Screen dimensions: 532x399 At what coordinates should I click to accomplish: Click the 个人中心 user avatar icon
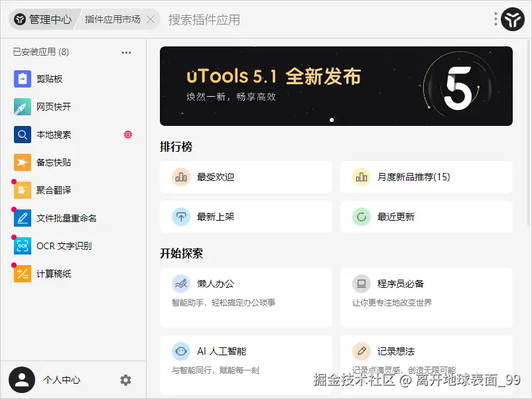[22, 380]
